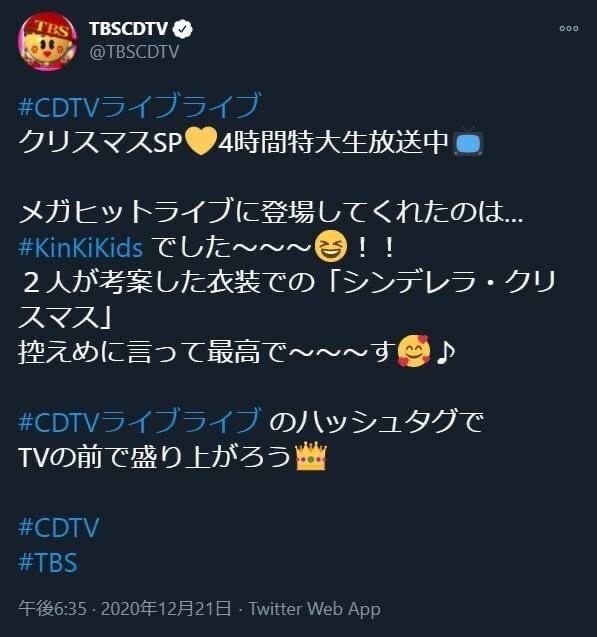Open the three-dot more options menu
Viewport: 597px width, 637px height.
tap(569, 28)
